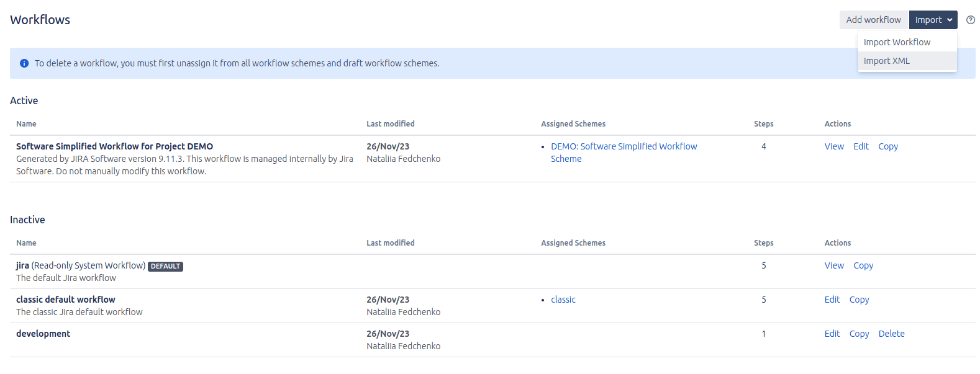This screenshot has height=374, width=980.
Task: Click the Add workflow button
Action: (873, 20)
